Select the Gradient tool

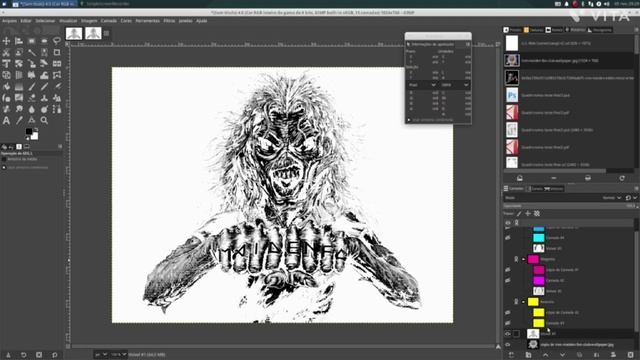tap(19, 87)
